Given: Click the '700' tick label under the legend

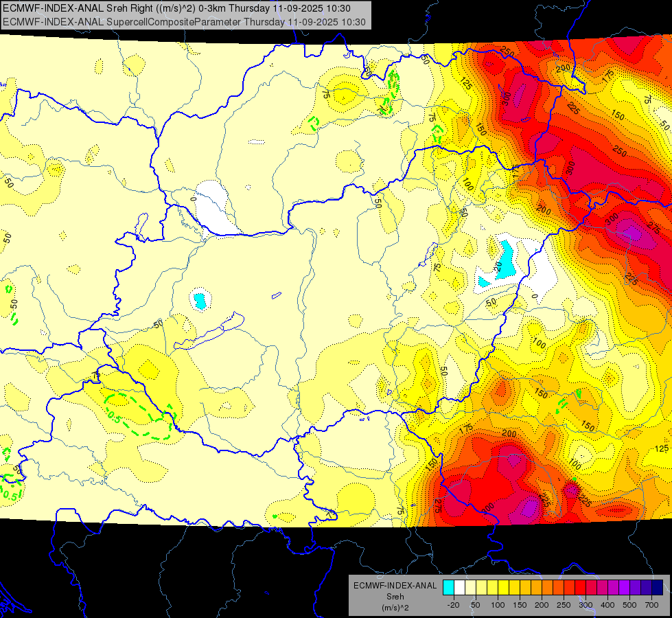Looking at the screenshot, I should click(x=651, y=605).
